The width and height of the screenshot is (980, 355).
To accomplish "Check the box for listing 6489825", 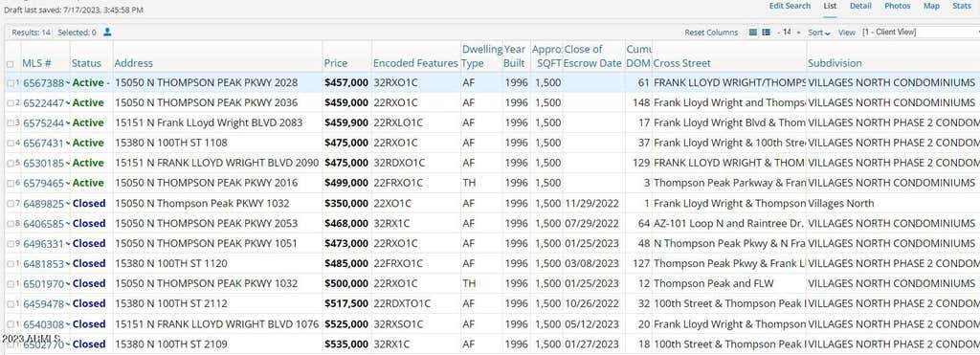I will 10,204.
